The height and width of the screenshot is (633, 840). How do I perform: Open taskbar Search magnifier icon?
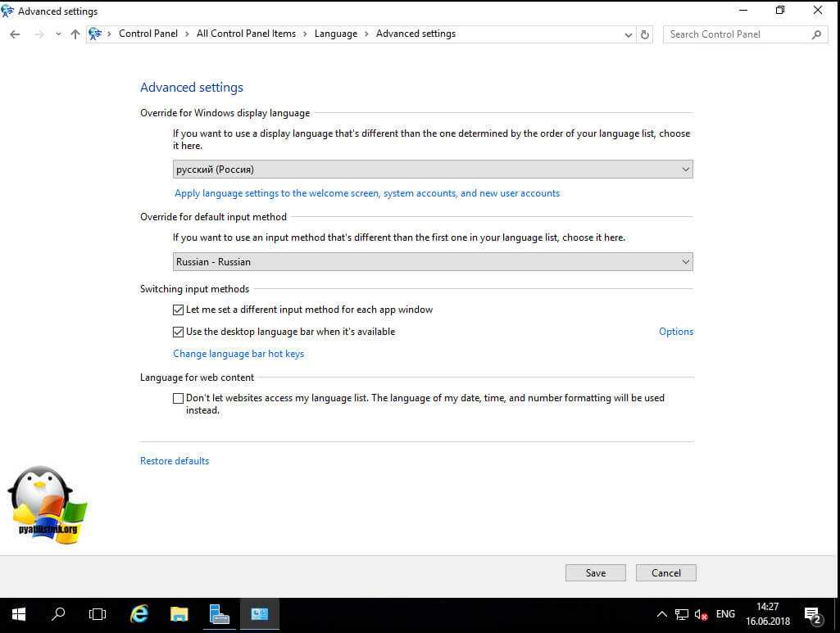pyautogui.click(x=58, y=613)
